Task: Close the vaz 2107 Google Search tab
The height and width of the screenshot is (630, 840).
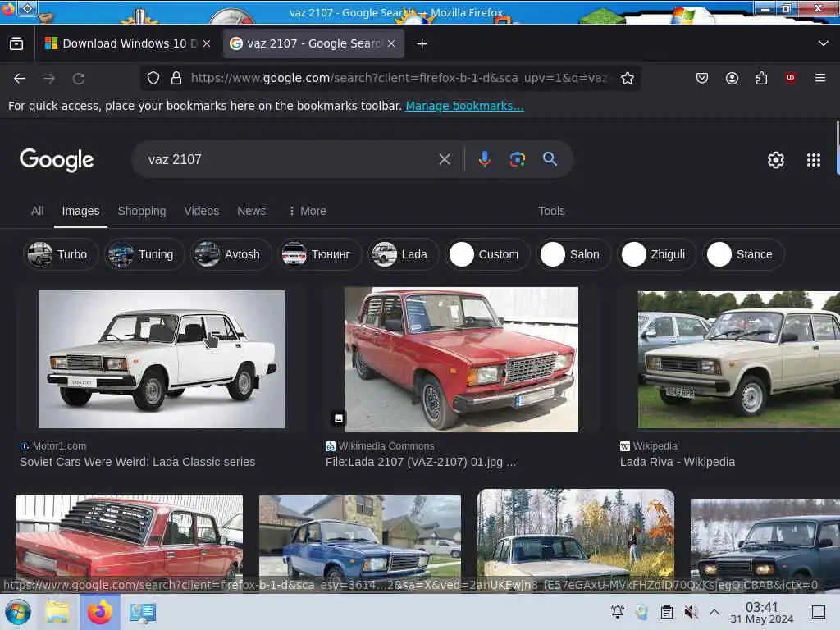Action: click(391, 43)
